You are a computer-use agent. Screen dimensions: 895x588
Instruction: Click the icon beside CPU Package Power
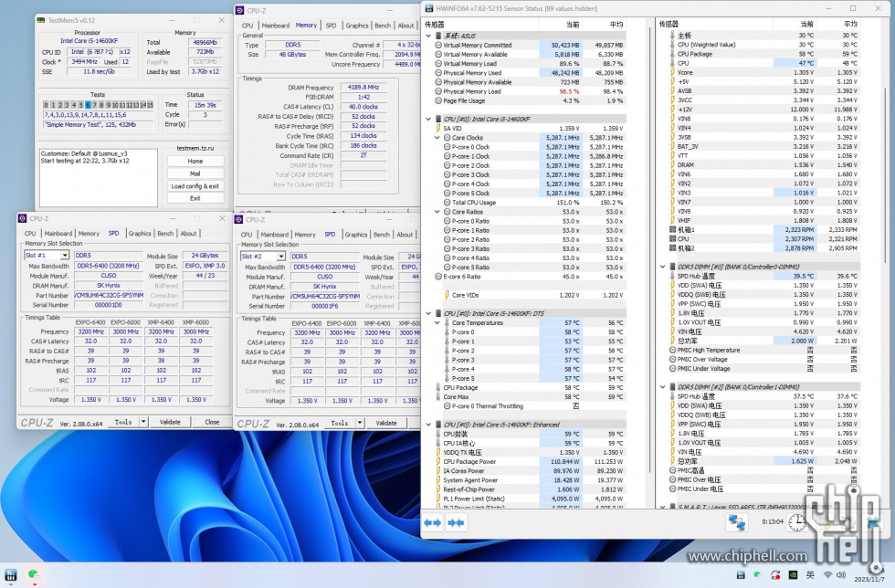click(437, 462)
